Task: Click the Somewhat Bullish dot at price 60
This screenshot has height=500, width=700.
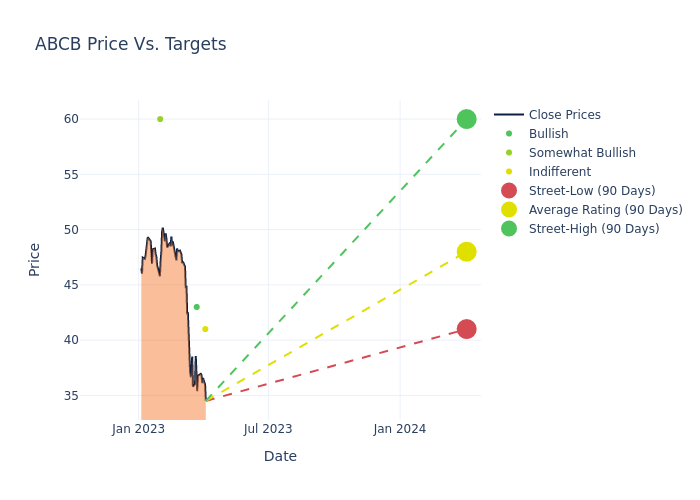Action: pyautogui.click(x=160, y=119)
